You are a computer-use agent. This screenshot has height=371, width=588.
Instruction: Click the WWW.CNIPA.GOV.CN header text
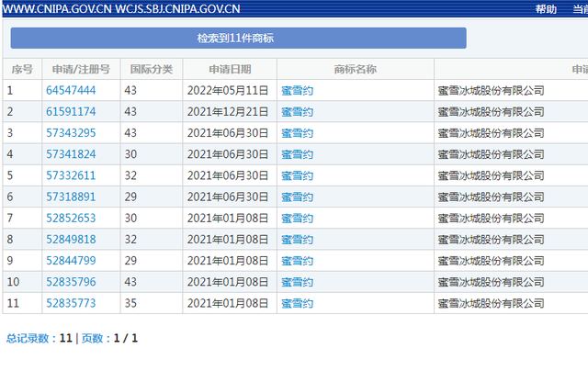(x=57, y=8)
